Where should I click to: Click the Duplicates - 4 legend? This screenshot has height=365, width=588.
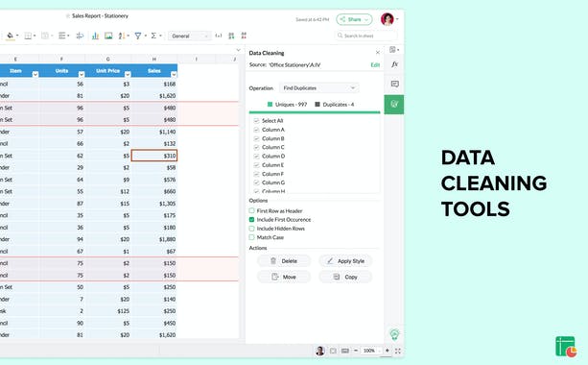335,105
